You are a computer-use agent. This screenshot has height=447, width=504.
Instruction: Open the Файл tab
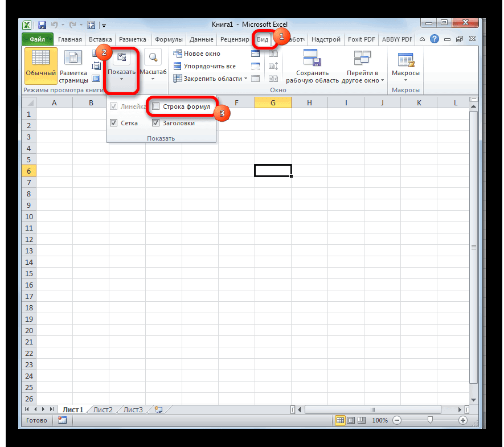pyautogui.click(x=38, y=39)
